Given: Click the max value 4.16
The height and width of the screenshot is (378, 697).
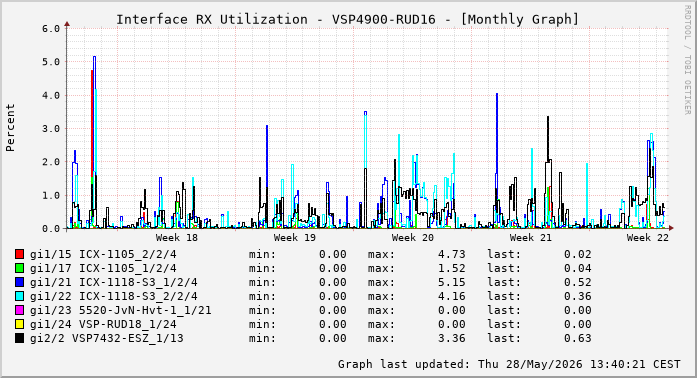Looking at the screenshot, I should (x=452, y=296).
